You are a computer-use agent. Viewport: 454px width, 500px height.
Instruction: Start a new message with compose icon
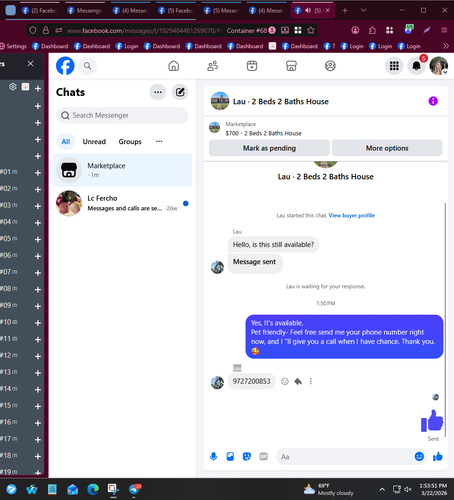coord(180,92)
